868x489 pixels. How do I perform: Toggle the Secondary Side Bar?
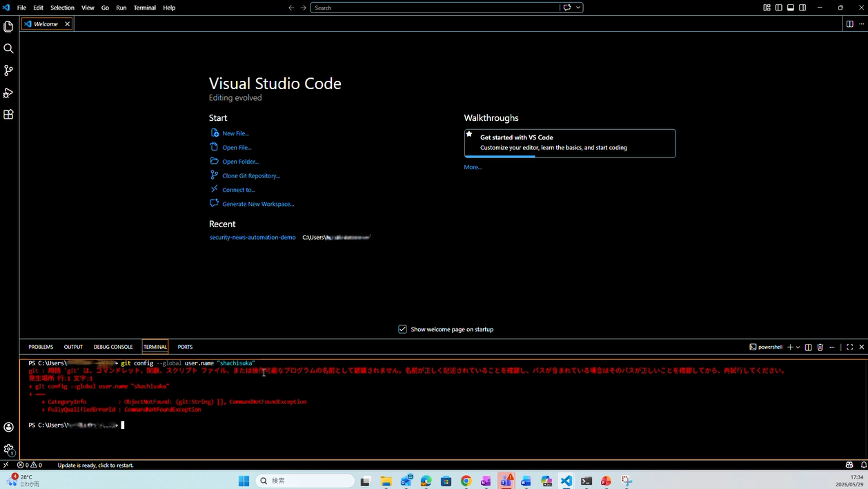tap(802, 8)
